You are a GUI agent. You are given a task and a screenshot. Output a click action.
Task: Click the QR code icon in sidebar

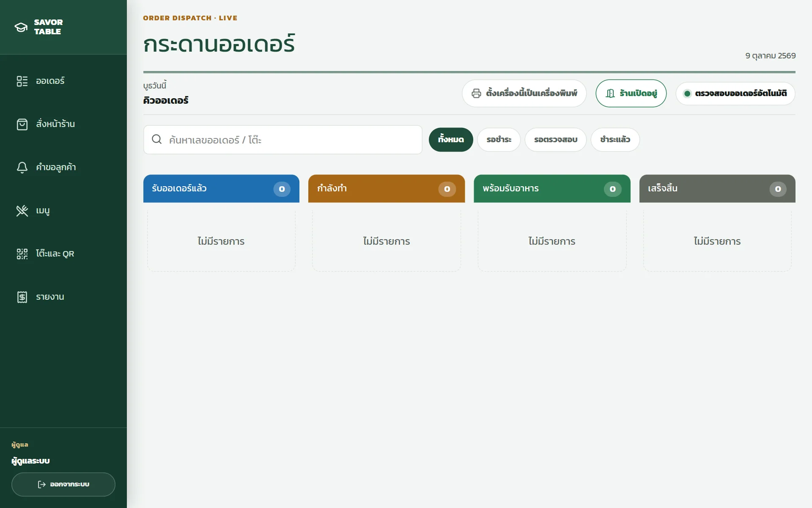click(22, 254)
